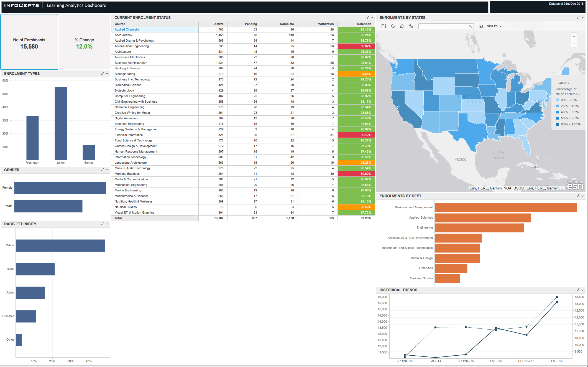Select the circle selection map tool
Screen dimensions: 588x367
pyautogui.click(x=393, y=26)
